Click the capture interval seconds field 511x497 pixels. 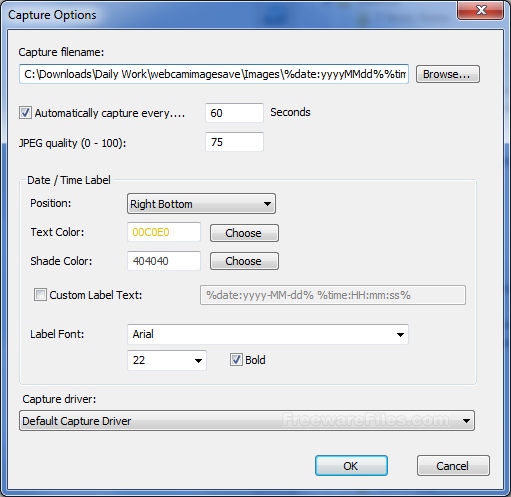(x=234, y=113)
